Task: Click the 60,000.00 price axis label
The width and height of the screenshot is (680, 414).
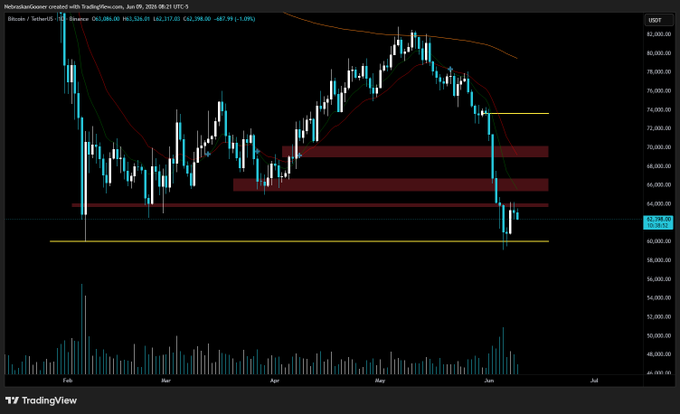Action: [659, 241]
